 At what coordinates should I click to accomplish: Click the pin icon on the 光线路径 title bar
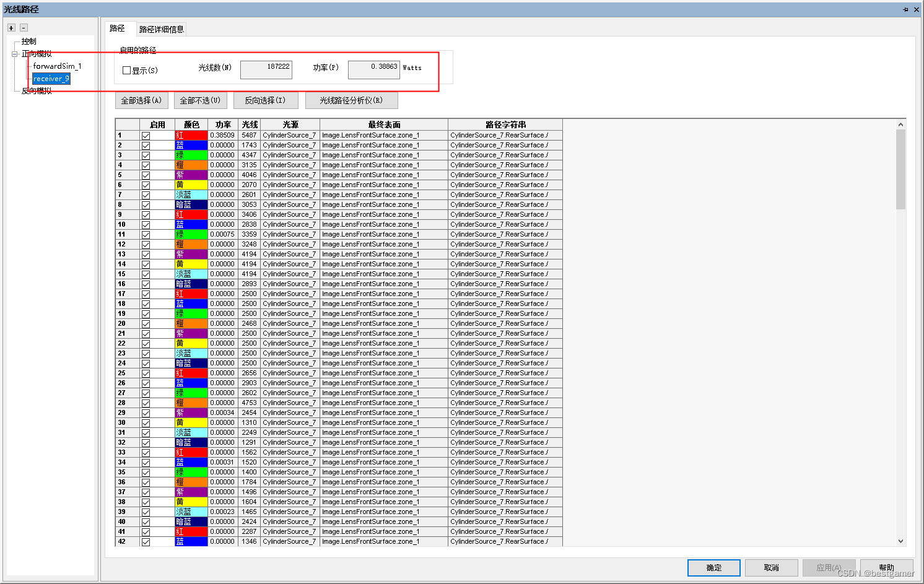click(x=905, y=9)
